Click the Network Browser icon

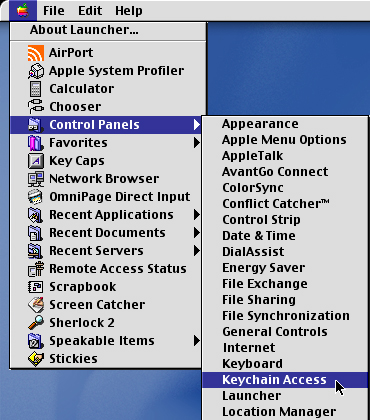click(36, 179)
